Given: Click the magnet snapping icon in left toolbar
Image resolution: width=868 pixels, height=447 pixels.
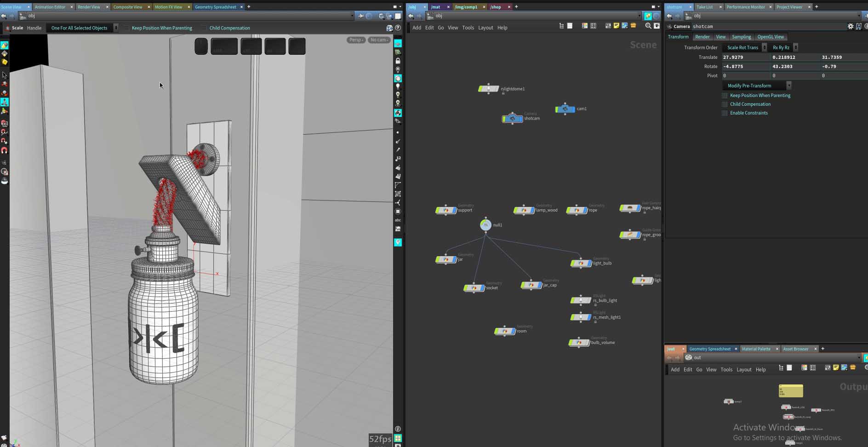Looking at the screenshot, I should click(x=5, y=150).
